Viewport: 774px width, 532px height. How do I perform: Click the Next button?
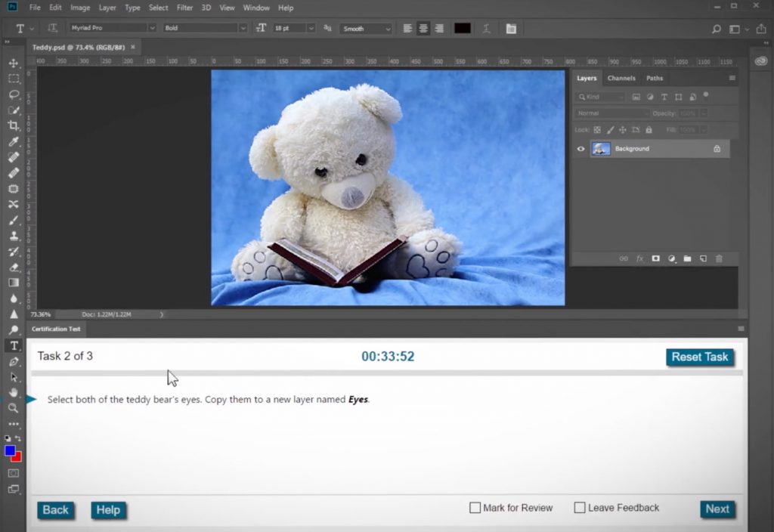click(x=717, y=509)
